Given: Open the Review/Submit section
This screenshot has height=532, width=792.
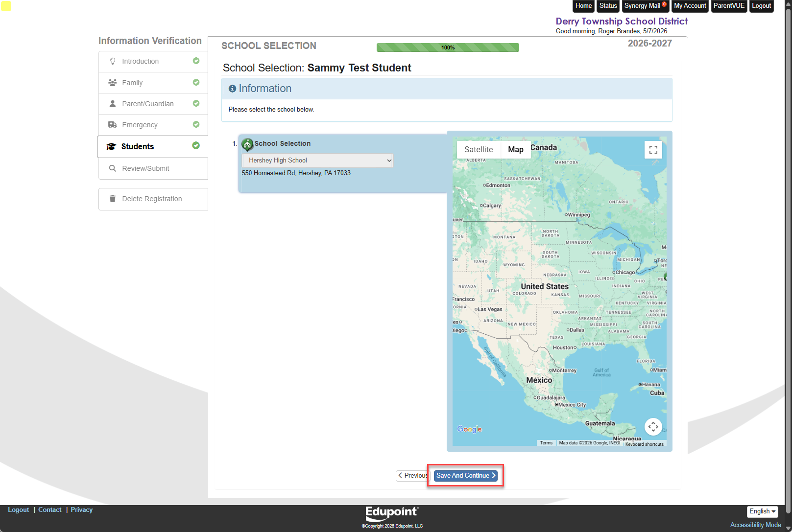Looking at the screenshot, I should click(153, 168).
